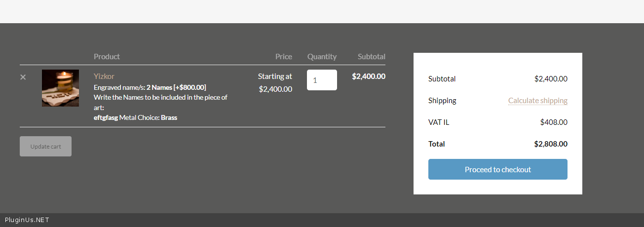Remove the Yizkor item from cart

click(x=23, y=77)
